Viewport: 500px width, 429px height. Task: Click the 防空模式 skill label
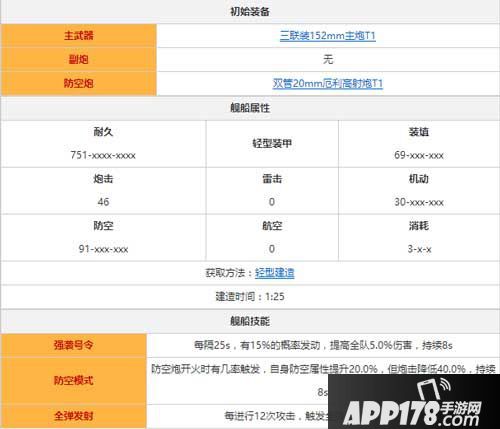tap(73, 381)
